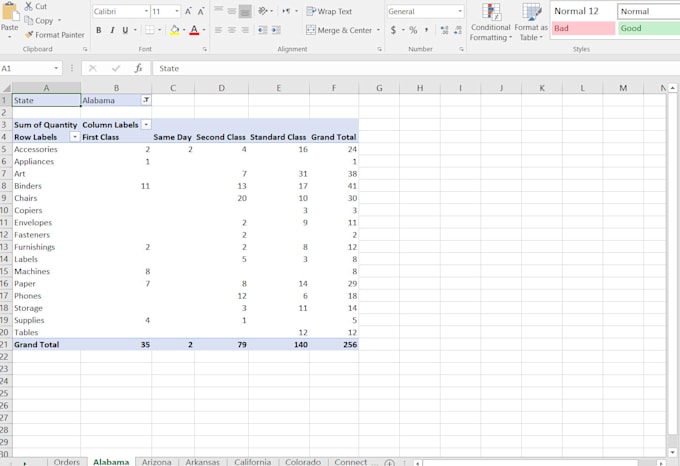Apply cell borders icon
This screenshot has width=680, height=466.
pyautogui.click(x=150, y=30)
